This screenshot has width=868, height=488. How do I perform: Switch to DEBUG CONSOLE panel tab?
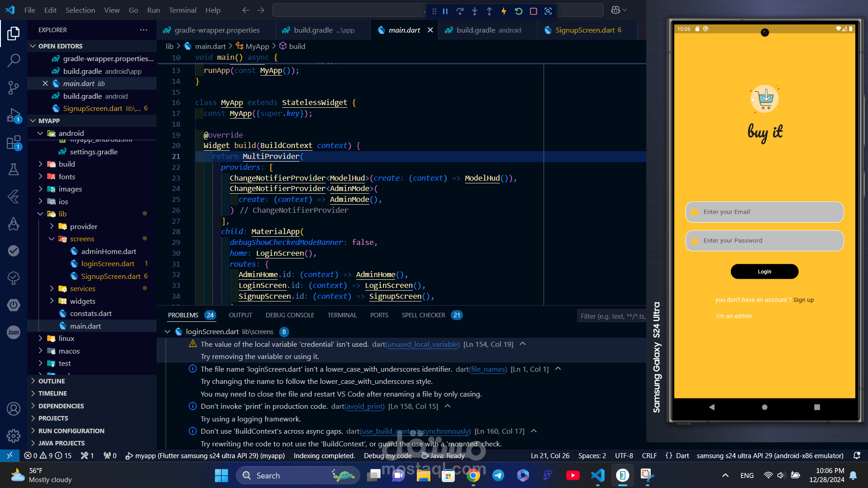coord(290,315)
